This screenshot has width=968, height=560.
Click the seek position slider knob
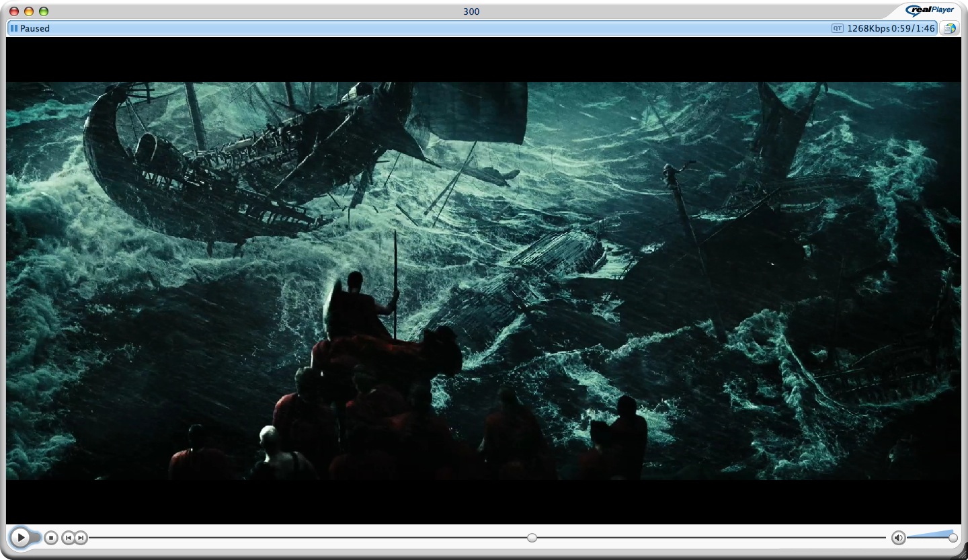[532, 538]
